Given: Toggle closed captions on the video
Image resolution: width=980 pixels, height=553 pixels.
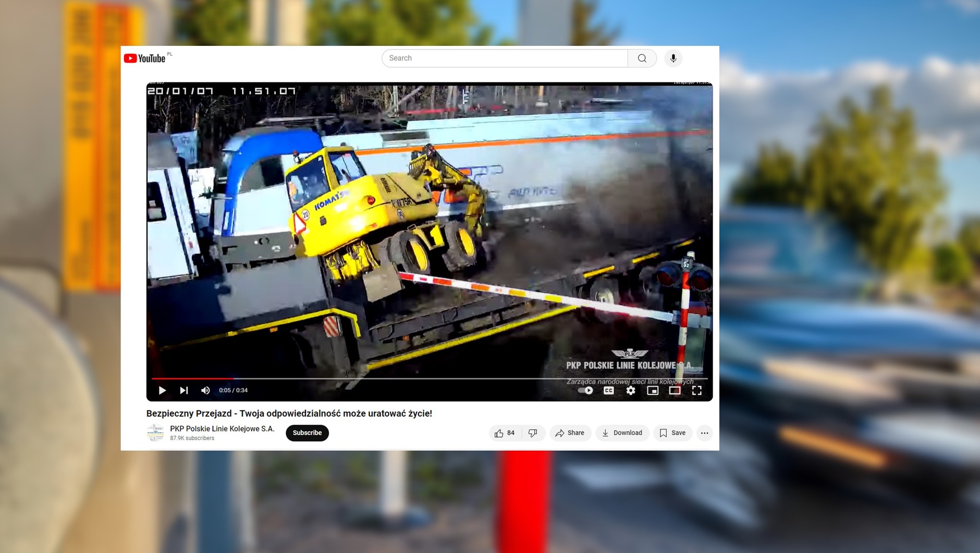Looking at the screenshot, I should pyautogui.click(x=608, y=390).
